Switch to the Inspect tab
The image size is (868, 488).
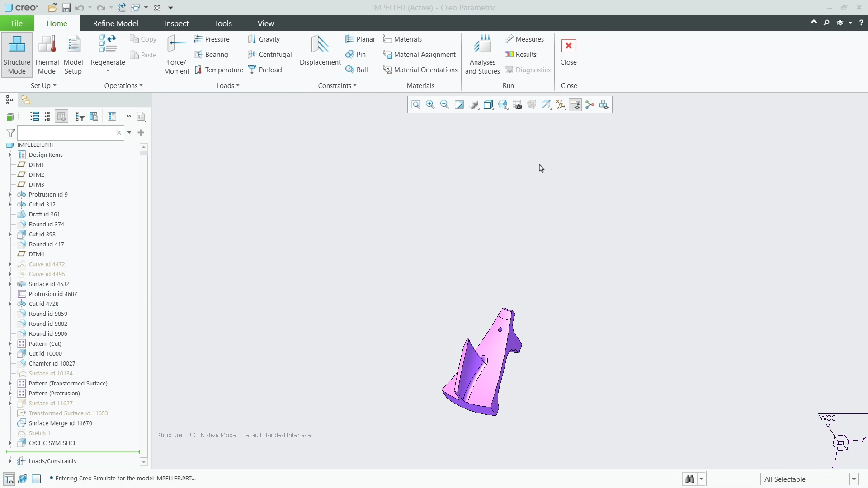tap(176, 23)
